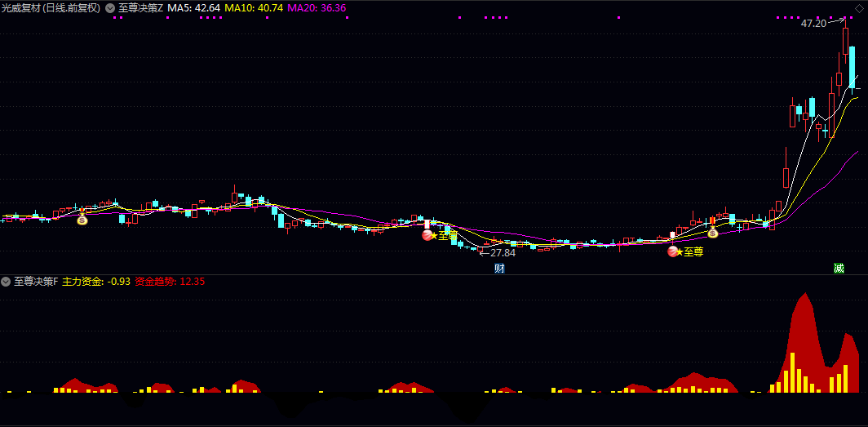
Task: Click the 资金趋势: 12.35 readout
Action: (x=170, y=282)
